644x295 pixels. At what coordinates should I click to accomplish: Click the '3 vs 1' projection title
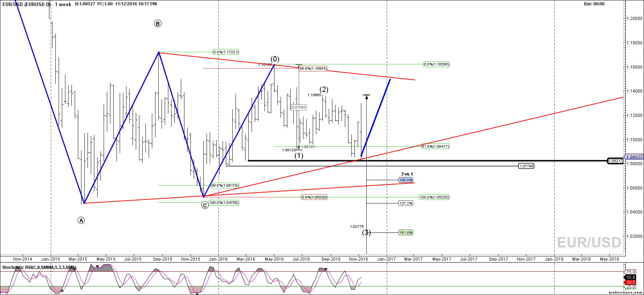407,174
